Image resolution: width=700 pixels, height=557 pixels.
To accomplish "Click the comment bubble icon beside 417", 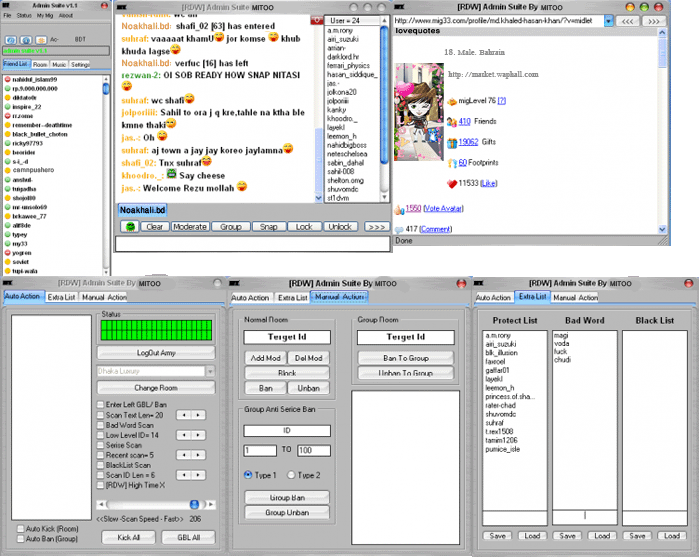I will pos(397,229).
